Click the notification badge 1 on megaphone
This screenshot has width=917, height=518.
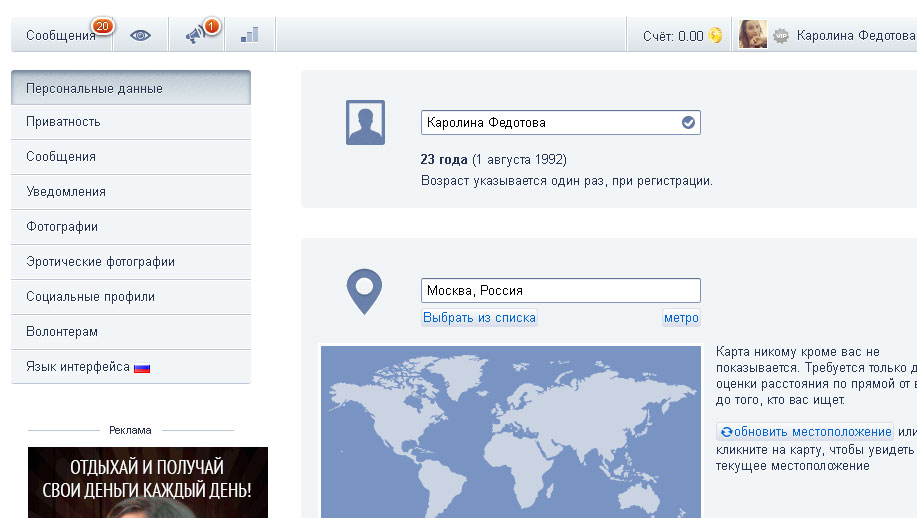[x=211, y=26]
